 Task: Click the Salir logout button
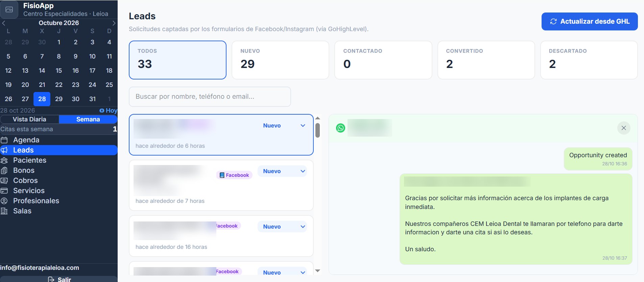click(x=59, y=279)
